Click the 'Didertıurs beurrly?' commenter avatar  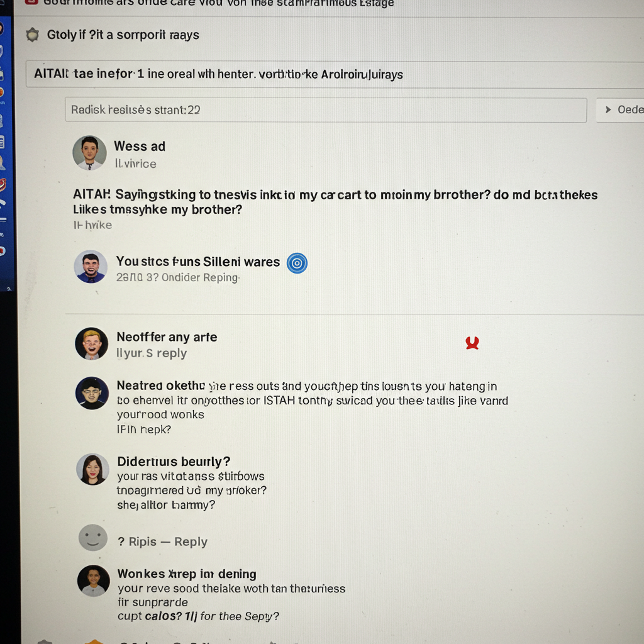93,469
